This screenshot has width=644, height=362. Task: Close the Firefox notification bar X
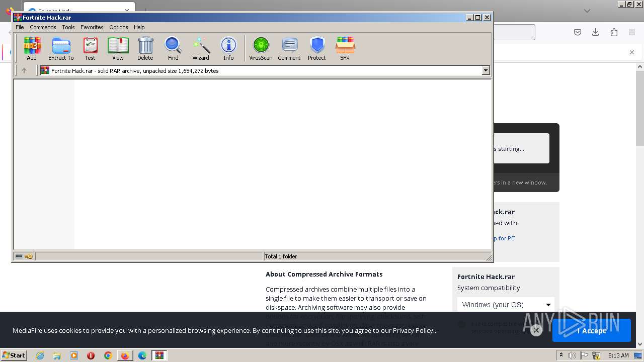(632, 52)
